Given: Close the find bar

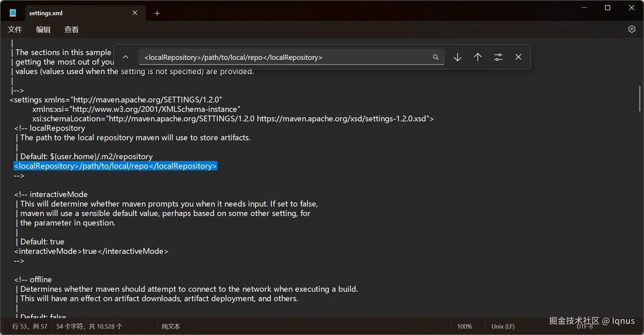Looking at the screenshot, I should [x=518, y=57].
